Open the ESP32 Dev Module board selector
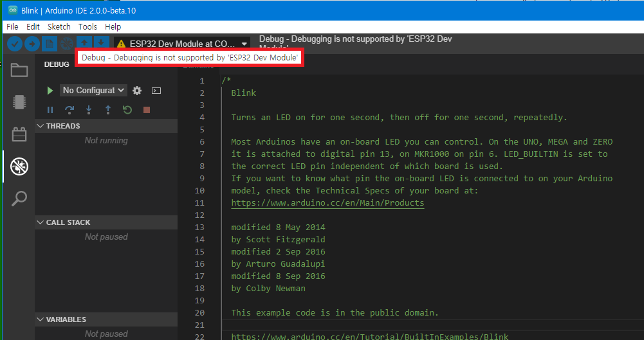Screen dimensions: 644x340 (182, 44)
